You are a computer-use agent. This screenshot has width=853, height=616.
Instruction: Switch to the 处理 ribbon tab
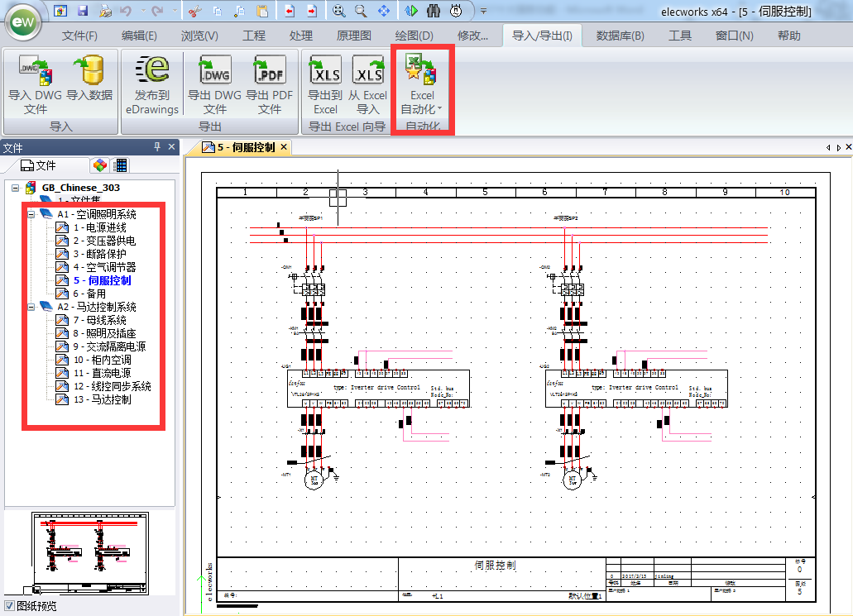point(301,36)
